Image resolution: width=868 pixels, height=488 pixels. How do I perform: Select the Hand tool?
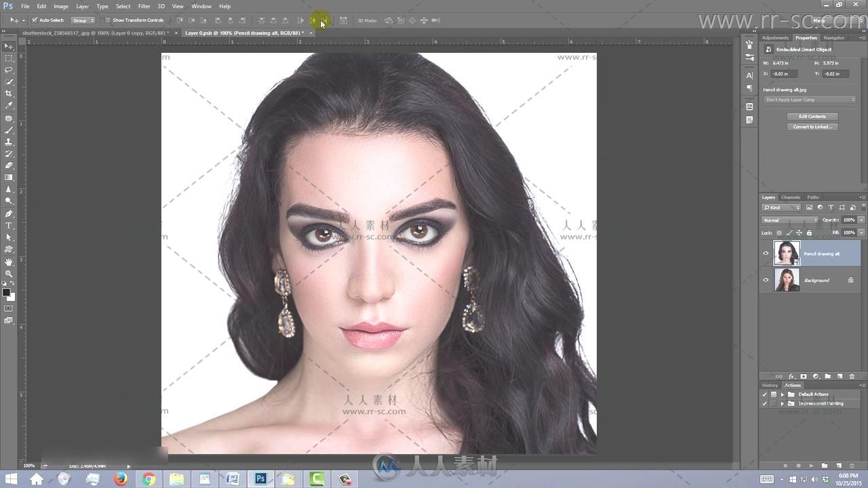click(9, 262)
